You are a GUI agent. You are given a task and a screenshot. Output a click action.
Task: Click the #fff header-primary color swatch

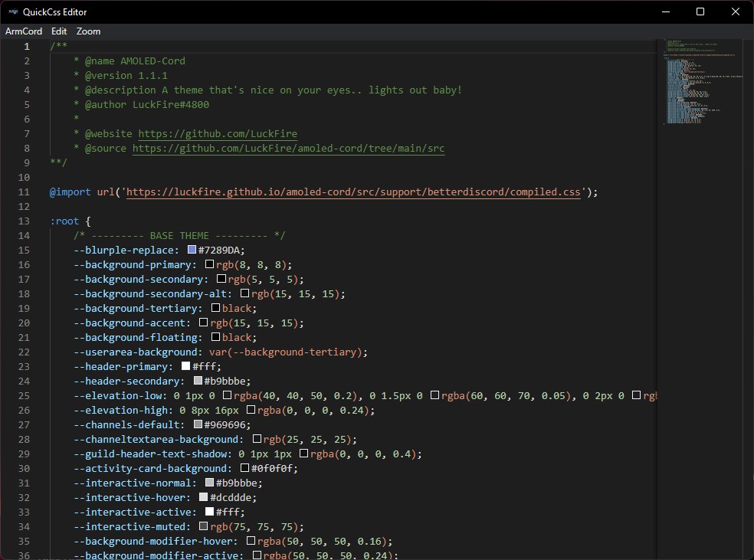185,366
